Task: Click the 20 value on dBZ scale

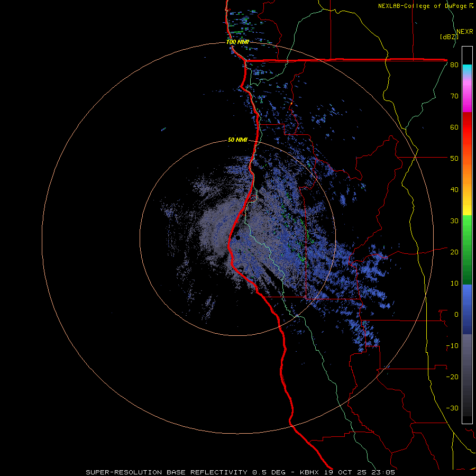Action: click(x=454, y=252)
